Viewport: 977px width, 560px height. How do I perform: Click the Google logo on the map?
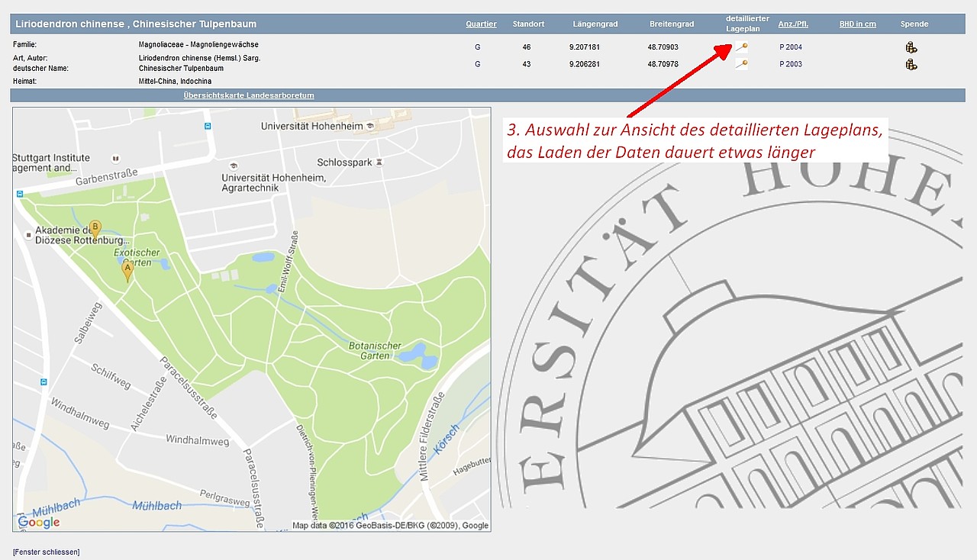38,522
